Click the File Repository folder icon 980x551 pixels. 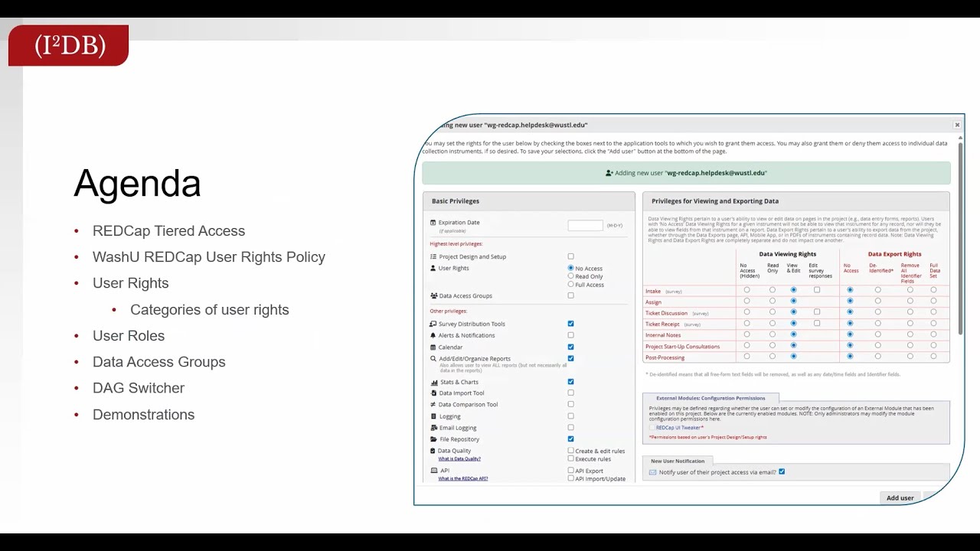[x=433, y=439]
